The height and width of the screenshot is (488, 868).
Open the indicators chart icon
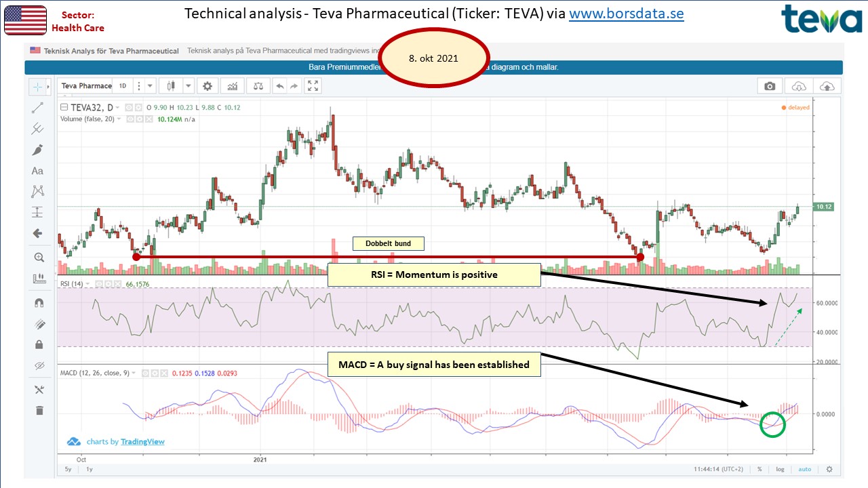[x=233, y=86]
